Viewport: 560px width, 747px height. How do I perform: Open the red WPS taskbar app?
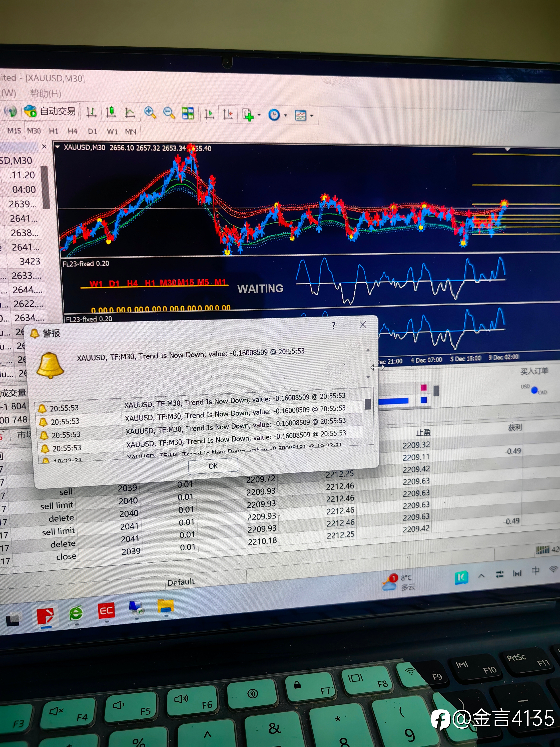pyautogui.click(x=45, y=616)
